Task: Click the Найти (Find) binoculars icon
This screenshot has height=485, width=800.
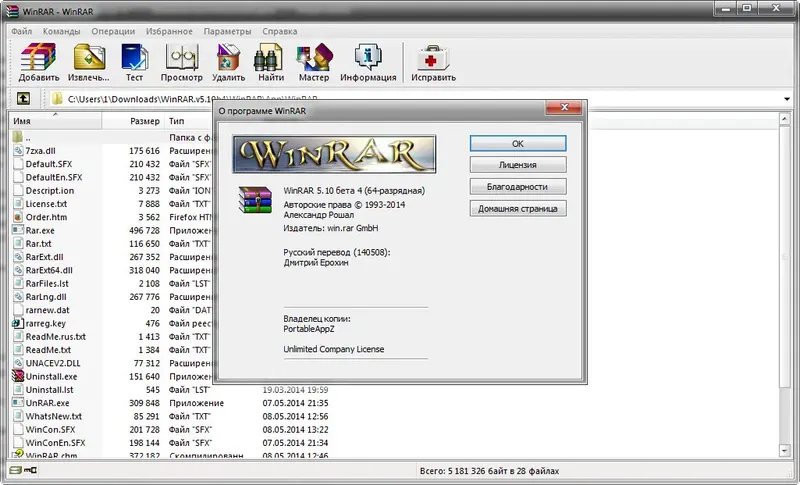Action: (268, 57)
